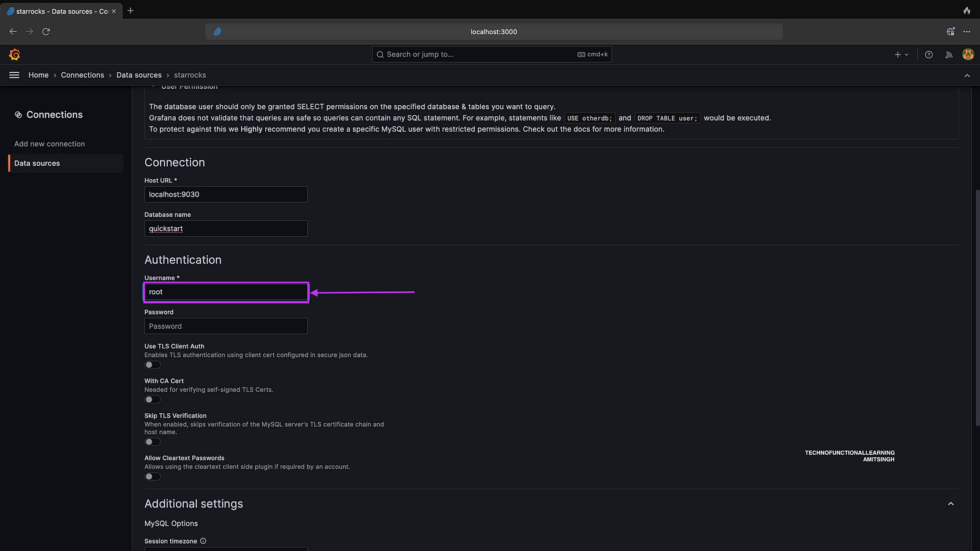
Task: Open the news feed RSS icon
Action: pos(949,54)
